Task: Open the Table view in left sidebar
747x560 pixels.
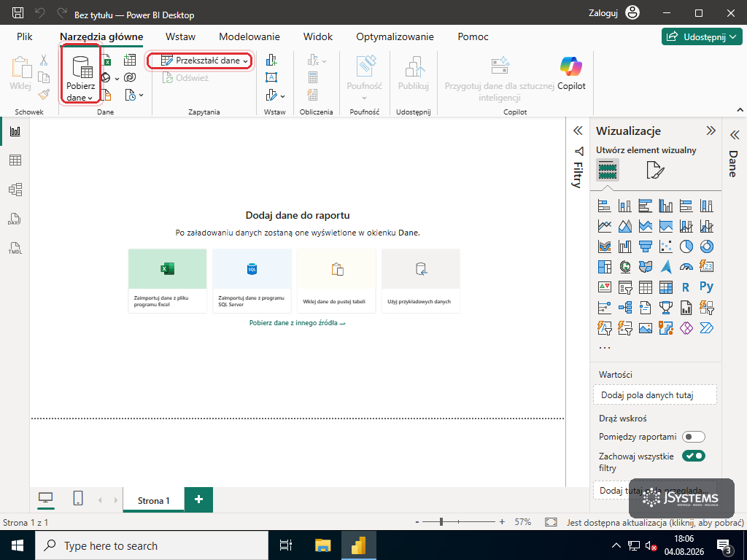Action: point(15,160)
